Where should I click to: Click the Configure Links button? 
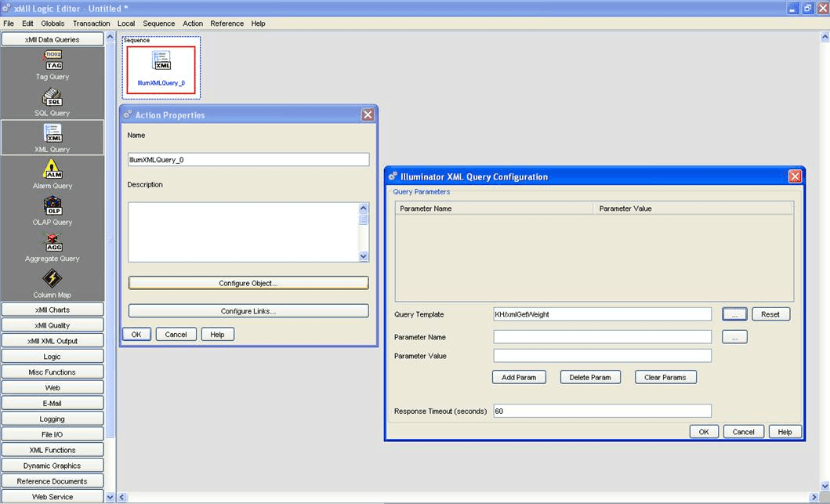coord(248,311)
